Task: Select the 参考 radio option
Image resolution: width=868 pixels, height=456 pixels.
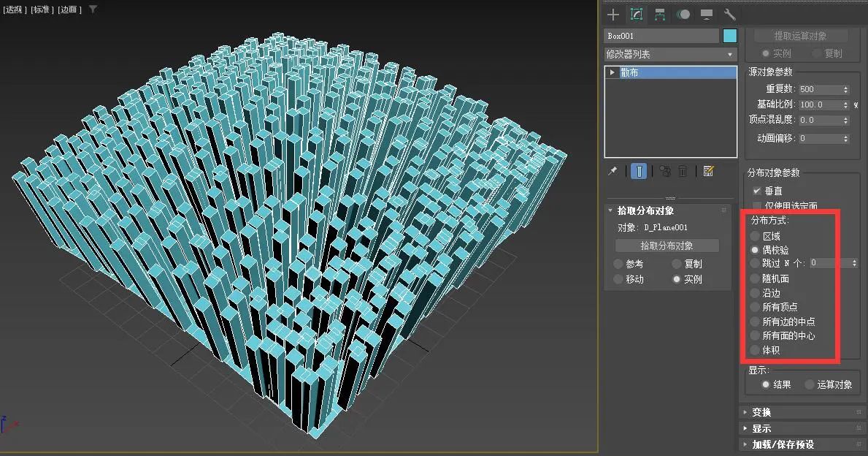Action: coord(618,265)
